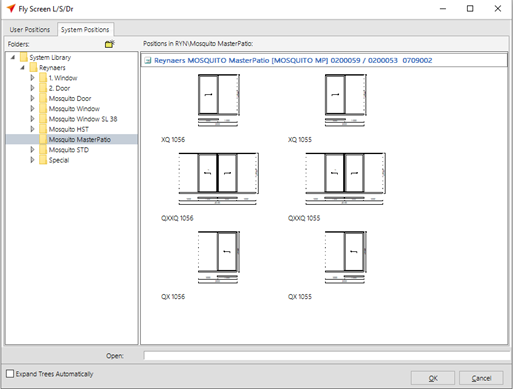Expand the Mosquito Window SL 38 folder
The image size is (513, 389).
32,119
